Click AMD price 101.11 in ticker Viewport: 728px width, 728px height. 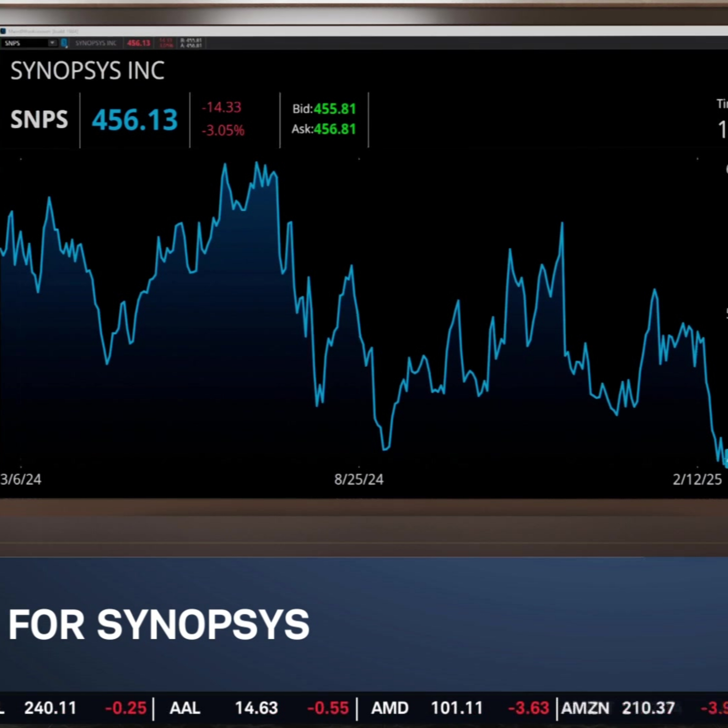click(x=457, y=708)
